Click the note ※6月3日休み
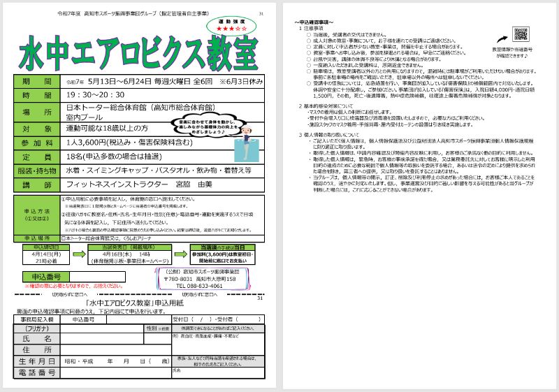Screen dimensions: 559x392 tap(241, 81)
